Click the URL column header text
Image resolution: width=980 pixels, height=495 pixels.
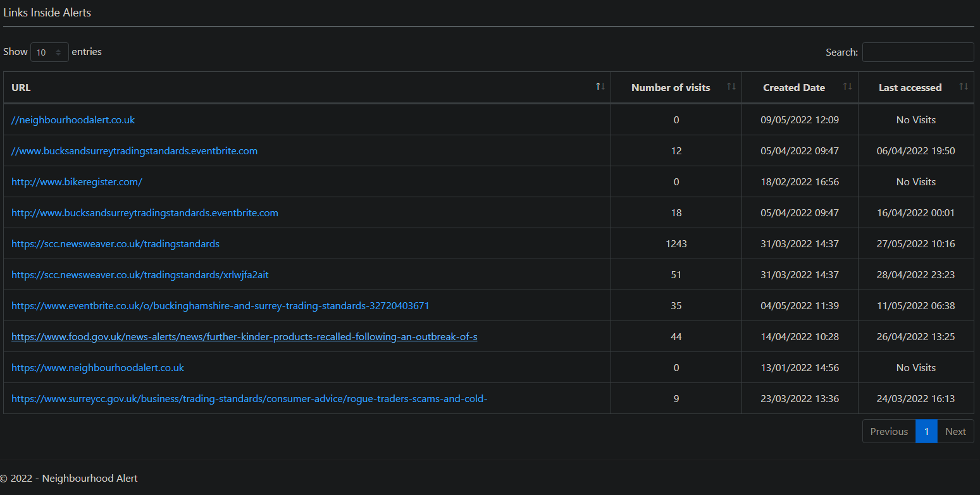point(21,88)
